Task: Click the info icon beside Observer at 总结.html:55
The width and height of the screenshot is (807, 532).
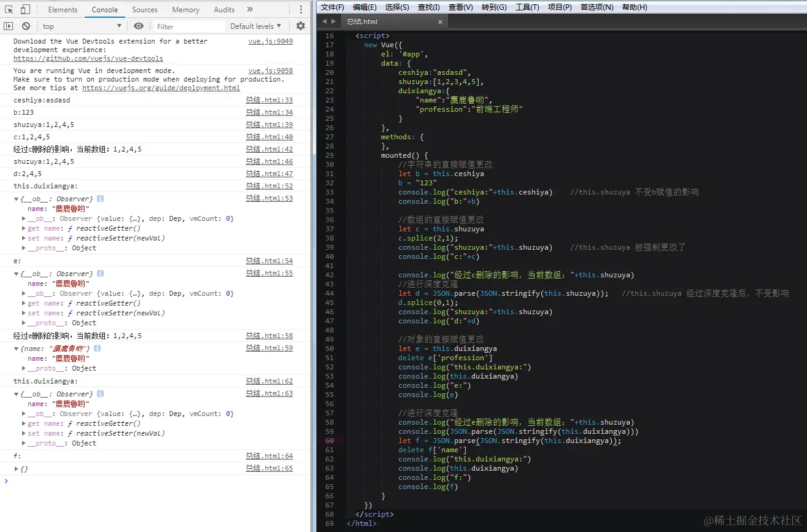Action: coord(100,274)
